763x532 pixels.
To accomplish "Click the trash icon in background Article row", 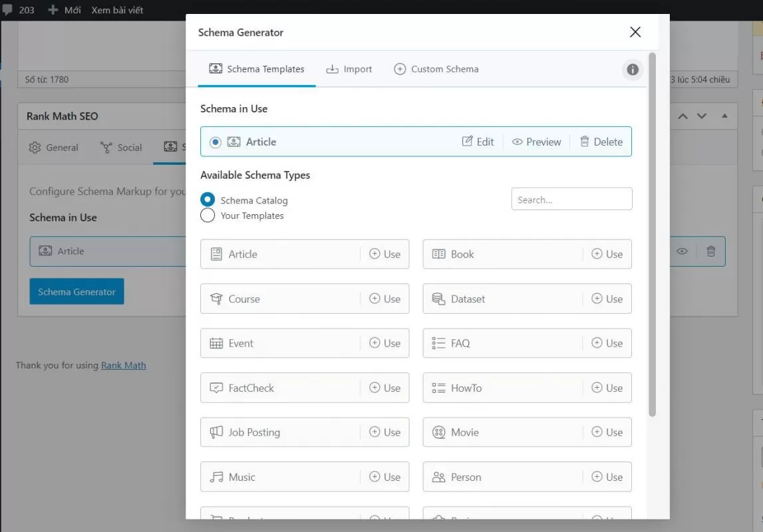I will [x=711, y=251].
